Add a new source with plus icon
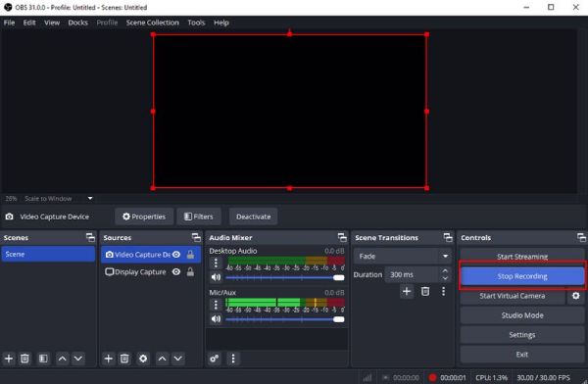 point(109,359)
